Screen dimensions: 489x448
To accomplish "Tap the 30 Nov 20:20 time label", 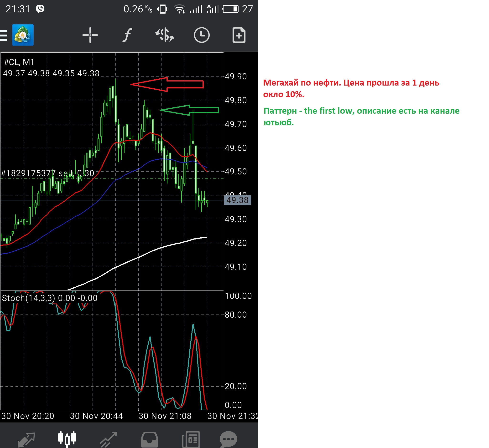I will pyautogui.click(x=28, y=416).
